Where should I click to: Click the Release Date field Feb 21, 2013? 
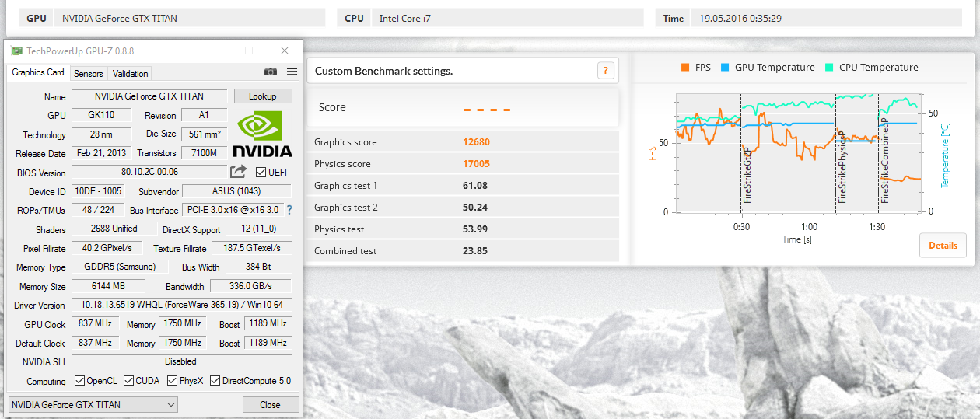coord(100,153)
